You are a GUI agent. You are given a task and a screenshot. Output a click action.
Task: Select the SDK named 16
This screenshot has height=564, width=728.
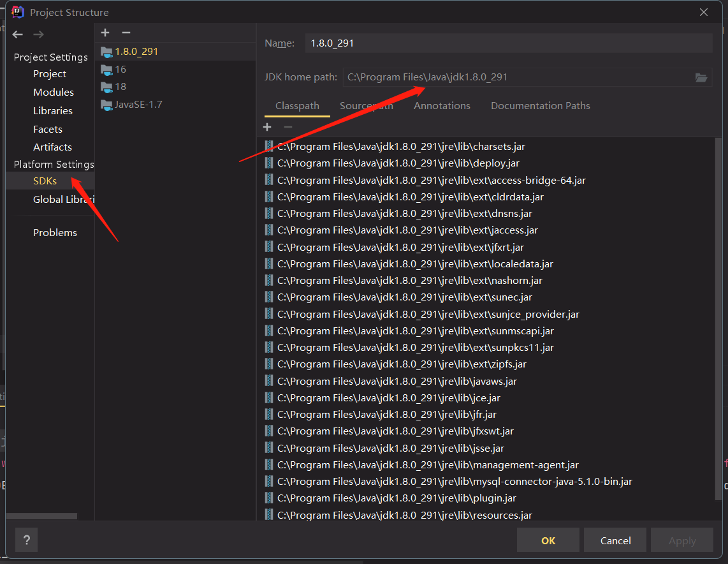pyautogui.click(x=175, y=69)
